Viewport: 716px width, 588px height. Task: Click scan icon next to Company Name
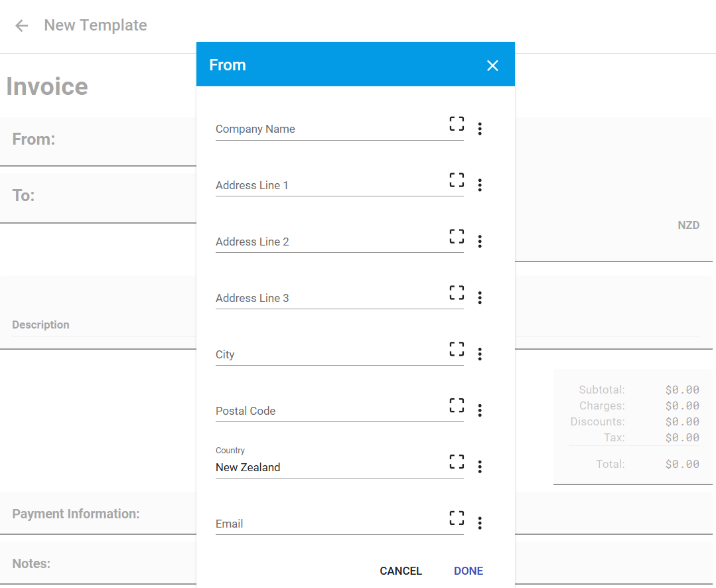tap(457, 123)
